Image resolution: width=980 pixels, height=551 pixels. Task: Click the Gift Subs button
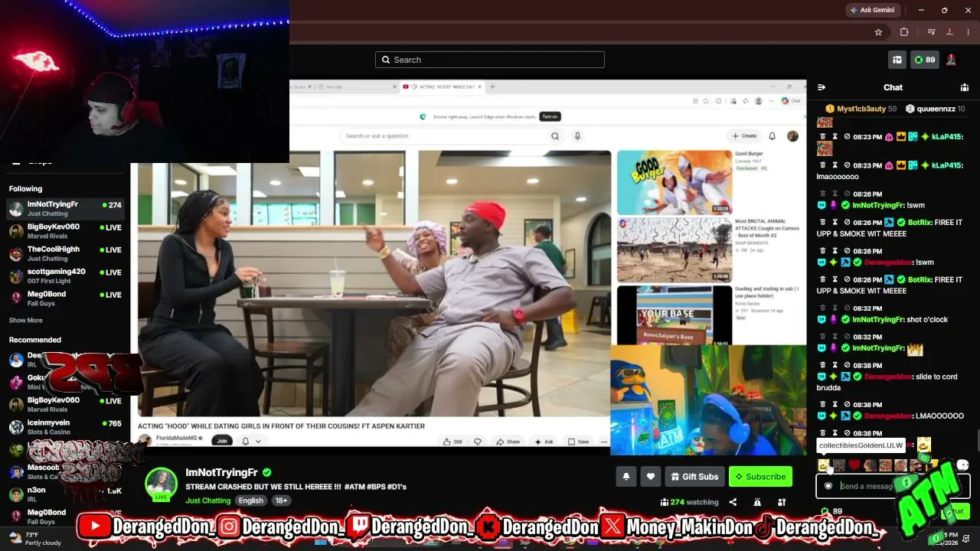[x=694, y=476]
